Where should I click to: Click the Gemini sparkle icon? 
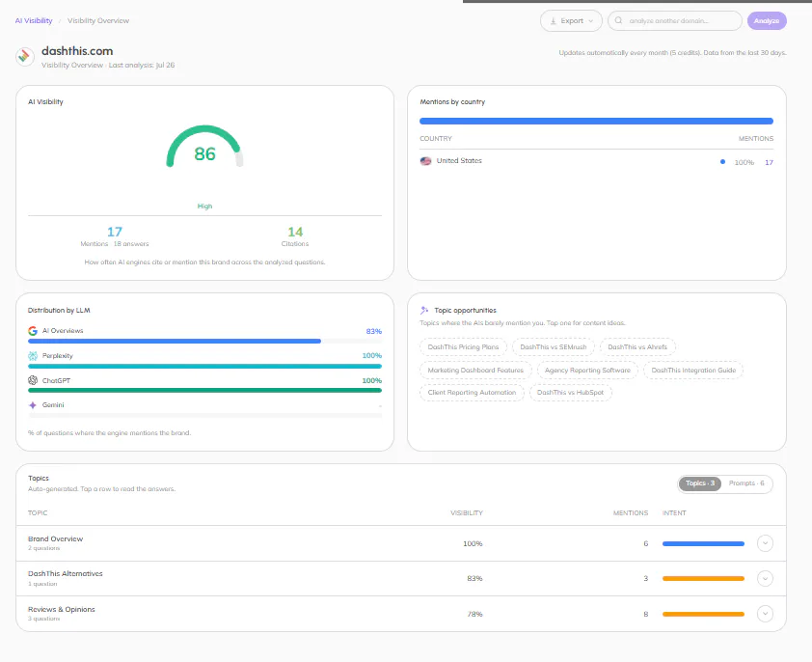click(33, 405)
